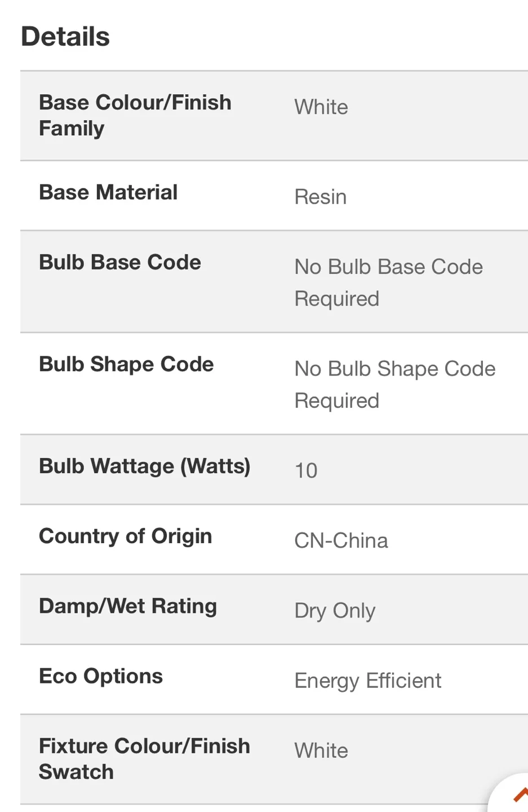
Task: Select the No Bulb Base Code Required text
Action: coord(388,283)
